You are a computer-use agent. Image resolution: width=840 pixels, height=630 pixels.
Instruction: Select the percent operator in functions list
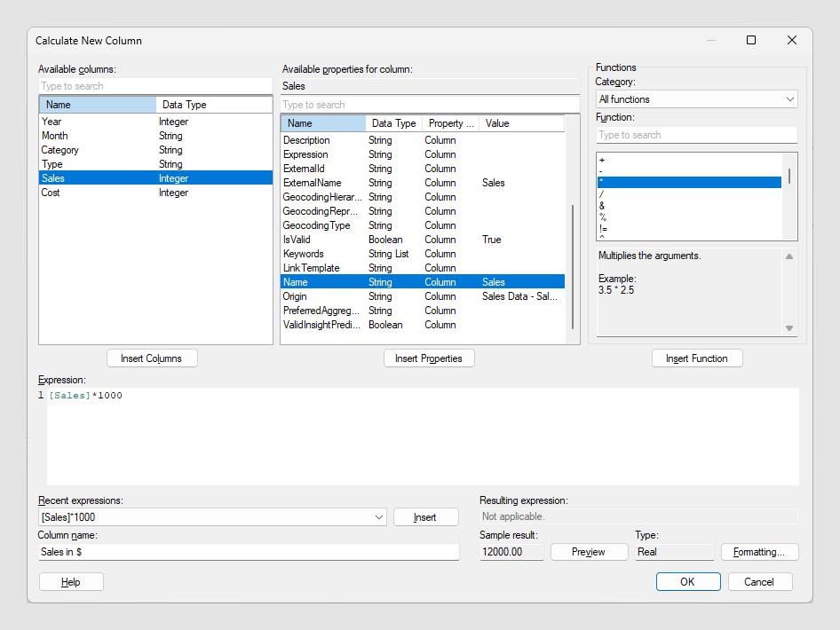click(x=689, y=217)
